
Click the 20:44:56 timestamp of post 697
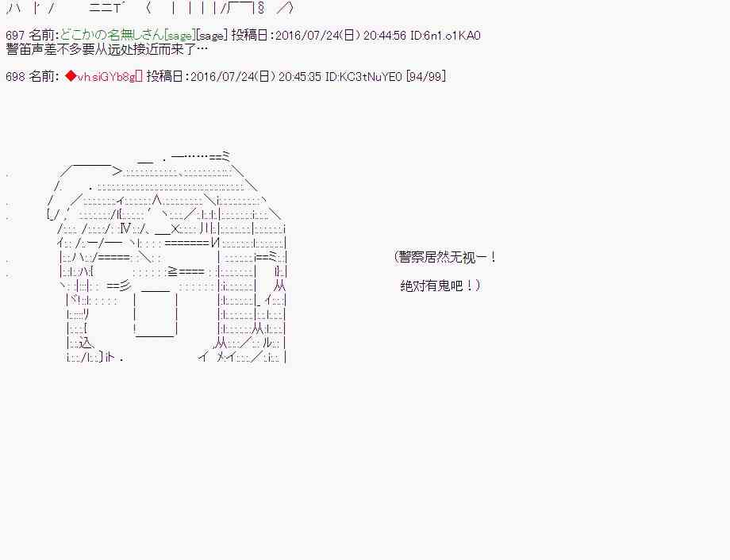pos(386,36)
